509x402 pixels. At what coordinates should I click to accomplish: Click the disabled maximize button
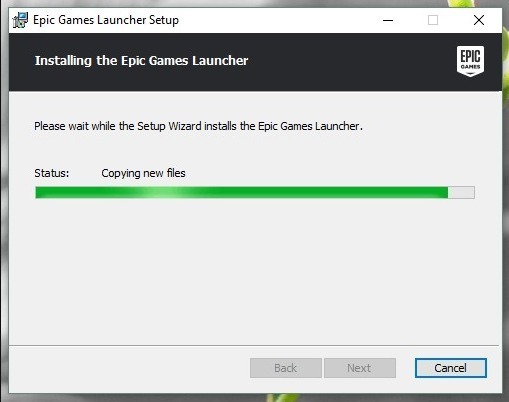(433, 20)
